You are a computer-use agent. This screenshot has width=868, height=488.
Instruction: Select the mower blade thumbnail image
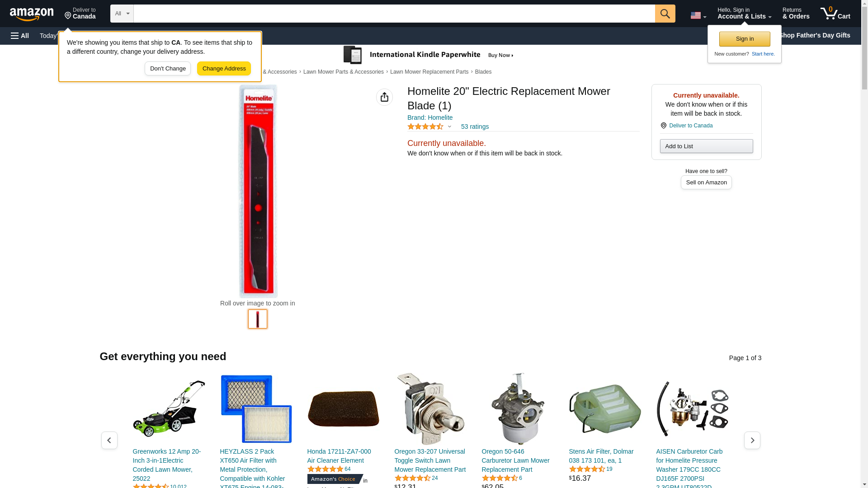(x=258, y=319)
